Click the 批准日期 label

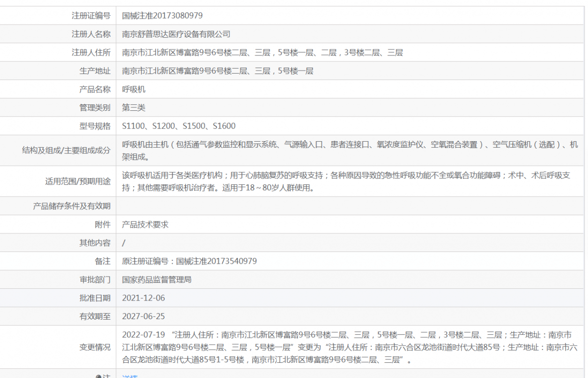pyautogui.click(x=95, y=298)
